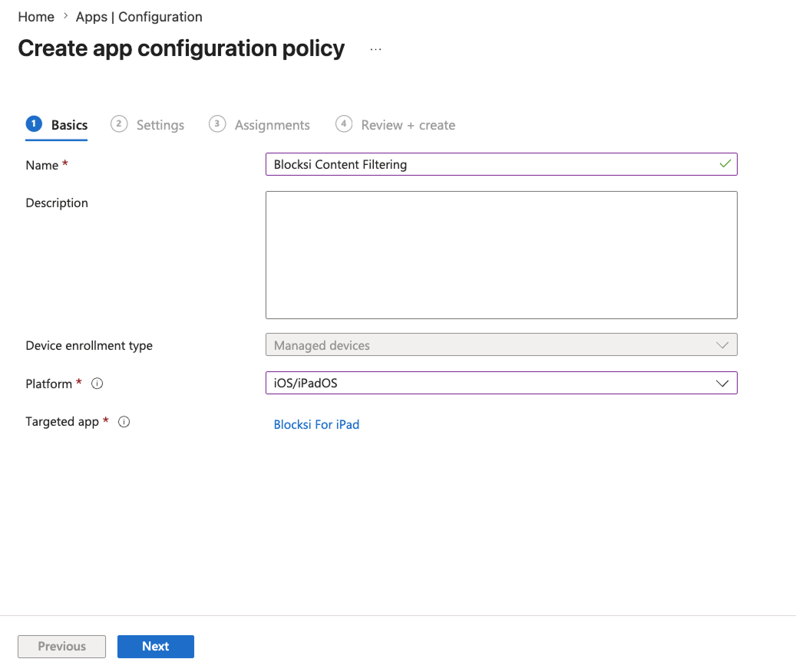Click the Description field label

57,203
